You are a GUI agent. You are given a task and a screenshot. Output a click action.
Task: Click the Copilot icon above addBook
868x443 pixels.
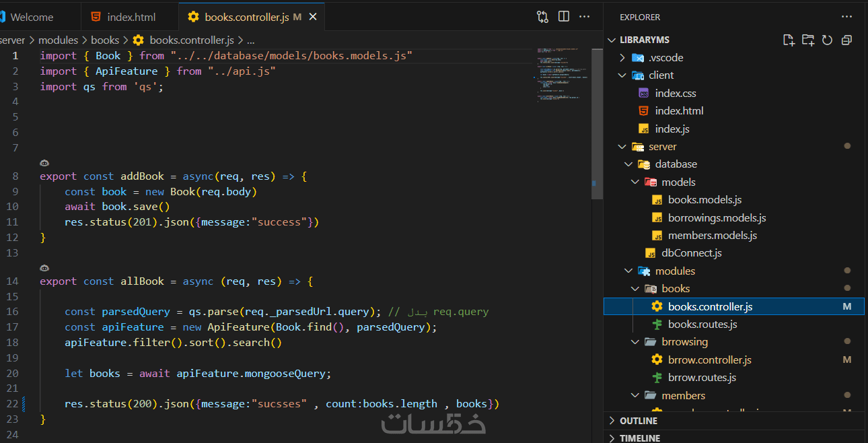pyautogui.click(x=44, y=163)
